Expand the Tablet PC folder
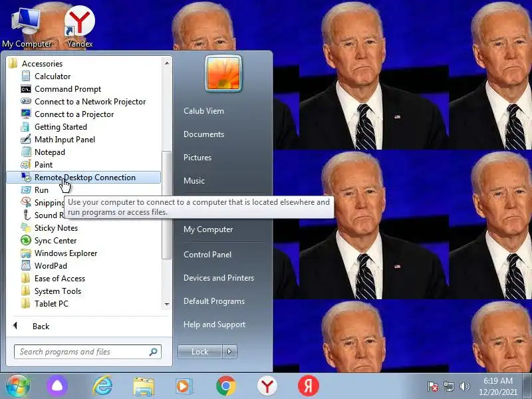The height and width of the screenshot is (399, 532). click(x=45, y=304)
